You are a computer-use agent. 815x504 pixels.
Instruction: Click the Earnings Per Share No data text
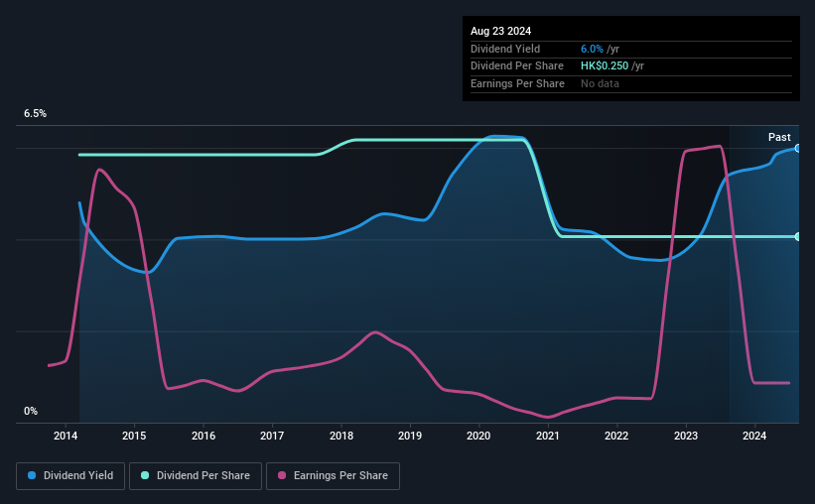click(600, 83)
